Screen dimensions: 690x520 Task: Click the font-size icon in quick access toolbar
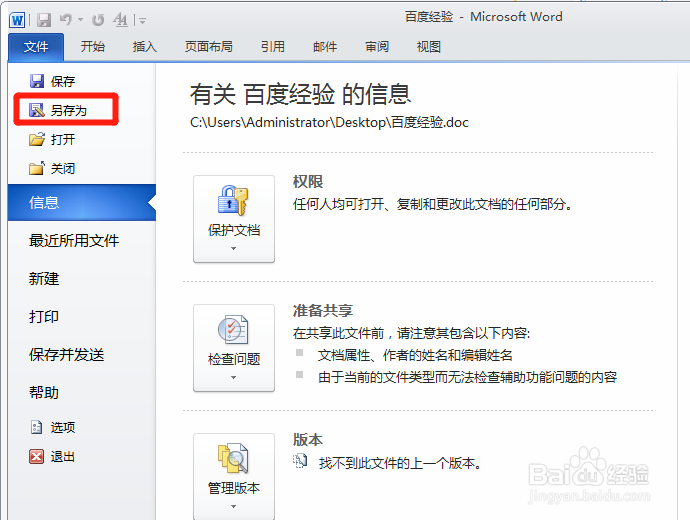[x=120, y=20]
